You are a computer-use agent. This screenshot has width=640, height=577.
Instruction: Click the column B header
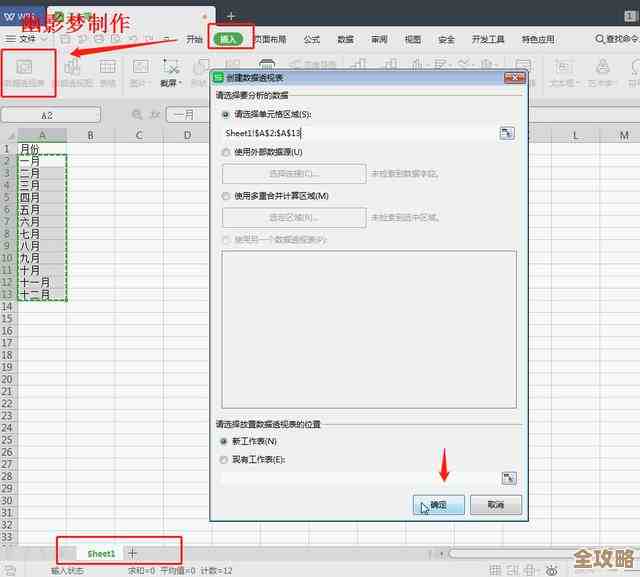91,135
